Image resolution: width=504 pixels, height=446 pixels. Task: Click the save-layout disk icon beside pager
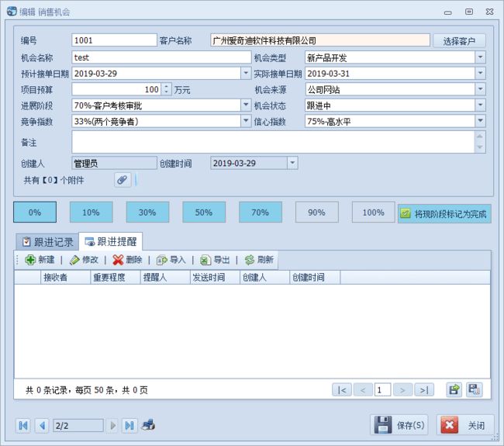474,389
